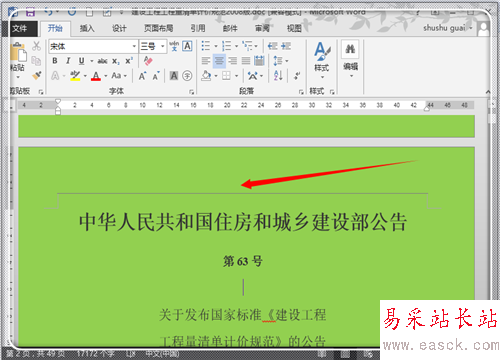Select the Format Painter brush

36,75
